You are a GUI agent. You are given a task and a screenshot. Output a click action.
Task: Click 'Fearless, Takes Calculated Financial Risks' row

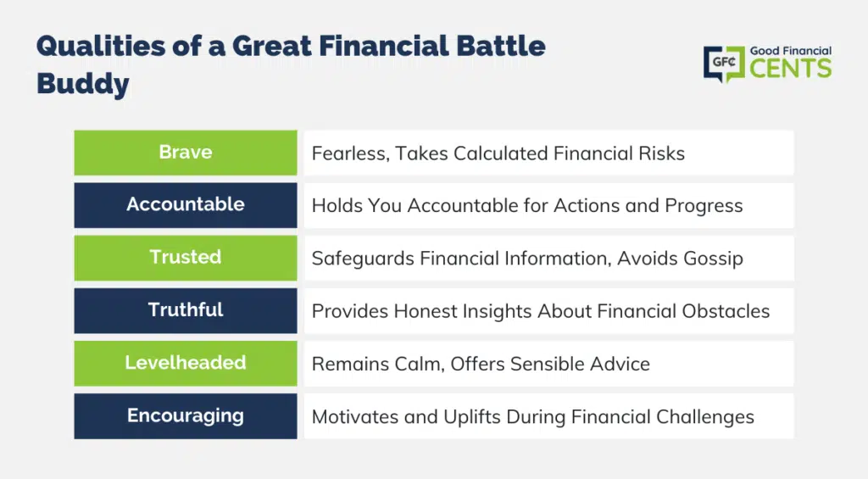click(548, 153)
